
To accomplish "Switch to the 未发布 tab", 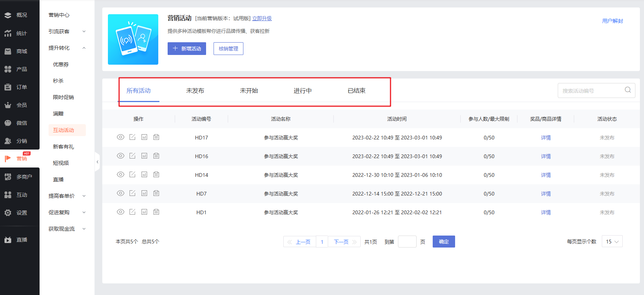I will click(x=195, y=91).
